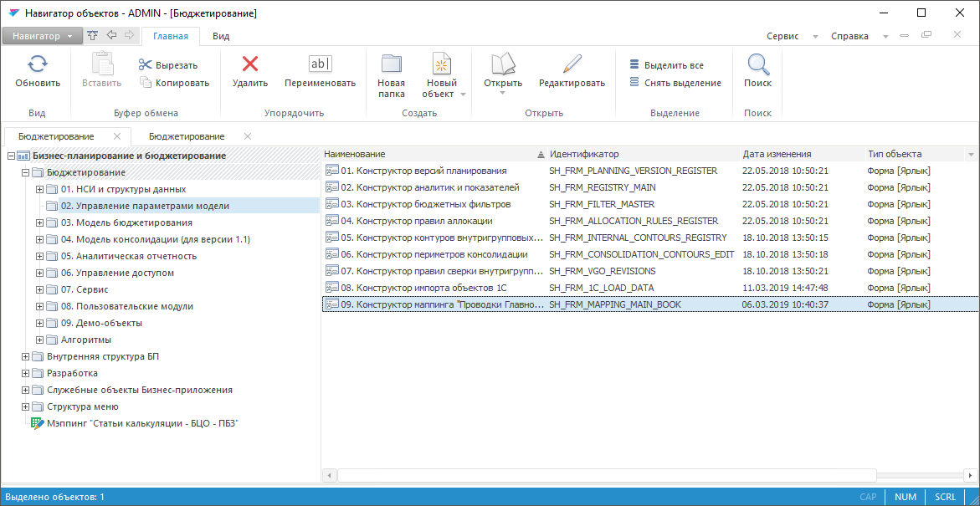Close the second Бюджетирование tab
Image resolution: width=980 pixels, height=506 pixels.
click(x=248, y=136)
